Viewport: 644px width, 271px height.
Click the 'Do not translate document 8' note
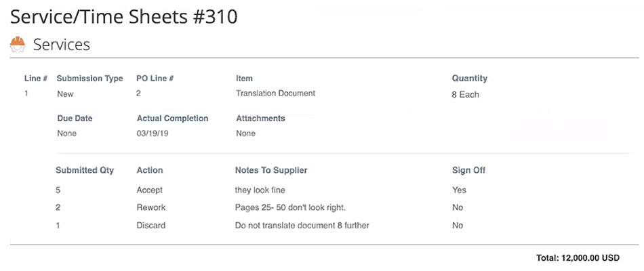[x=302, y=226]
